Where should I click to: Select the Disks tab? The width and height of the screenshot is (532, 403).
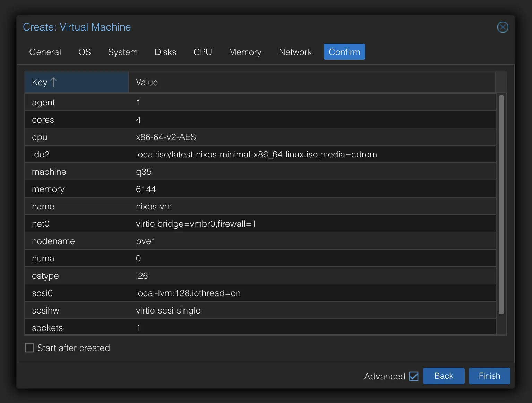point(165,52)
